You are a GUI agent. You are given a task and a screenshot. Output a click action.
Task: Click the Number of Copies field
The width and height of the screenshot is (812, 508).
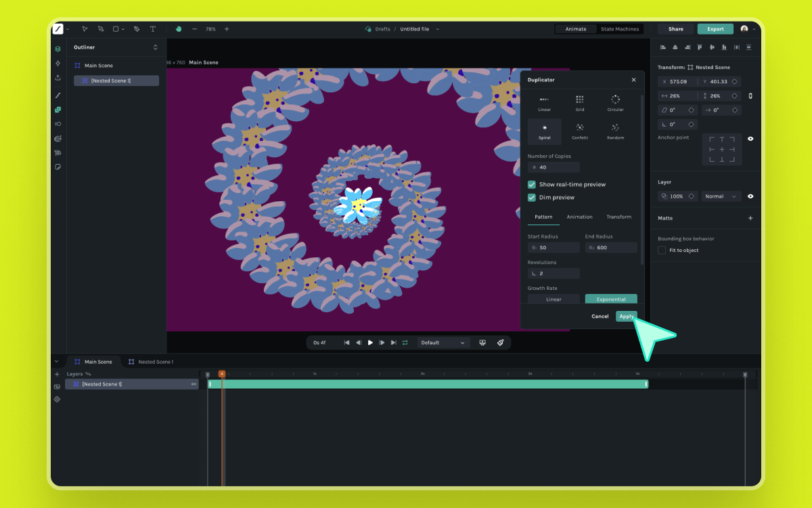[x=554, y=167]
